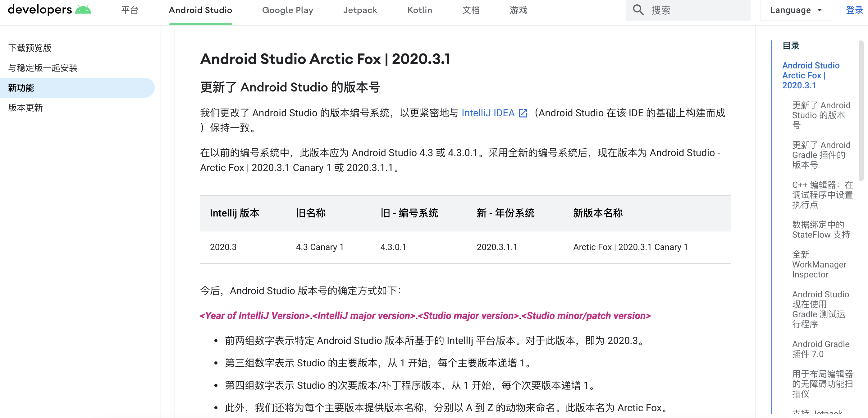Click the page heading Android Studio Arctic Fox | 2020.3.1
Image resolution: width=868 pixels, height=418 pixels.
click(x=325, y=59)
